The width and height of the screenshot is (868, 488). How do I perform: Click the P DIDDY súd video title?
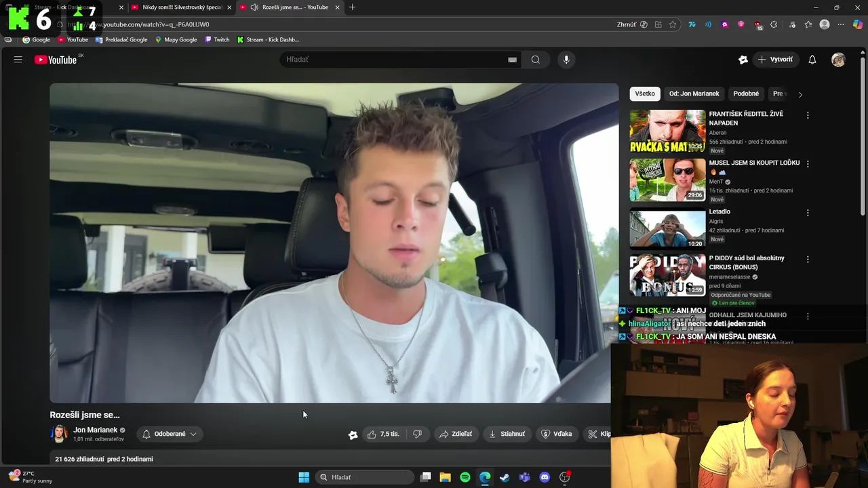[x=747, y=262]
